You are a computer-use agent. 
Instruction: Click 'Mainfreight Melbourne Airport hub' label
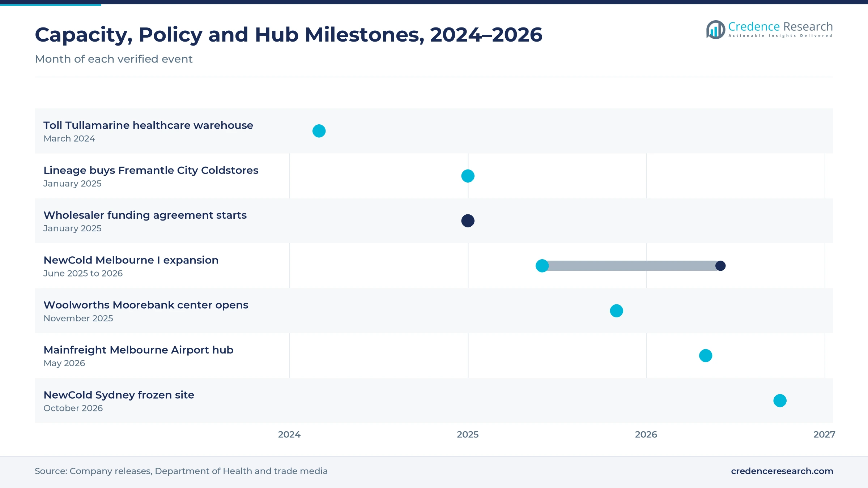coord(139,350)
